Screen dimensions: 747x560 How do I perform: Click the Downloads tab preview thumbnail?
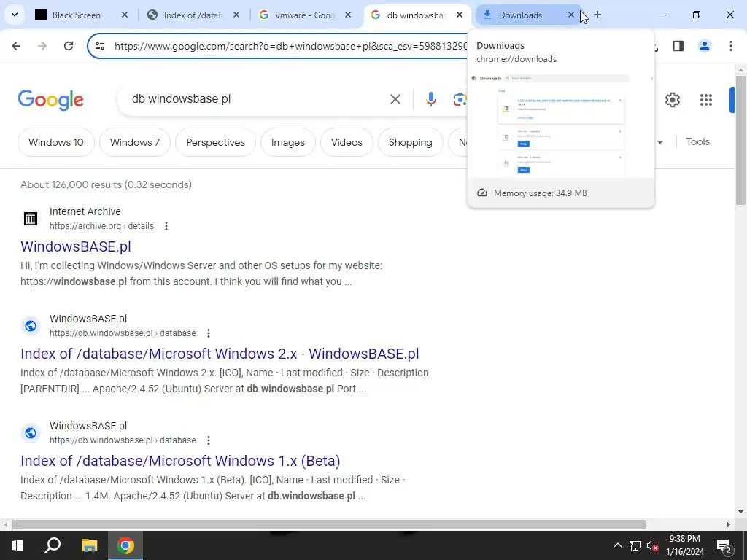[561, 125]
